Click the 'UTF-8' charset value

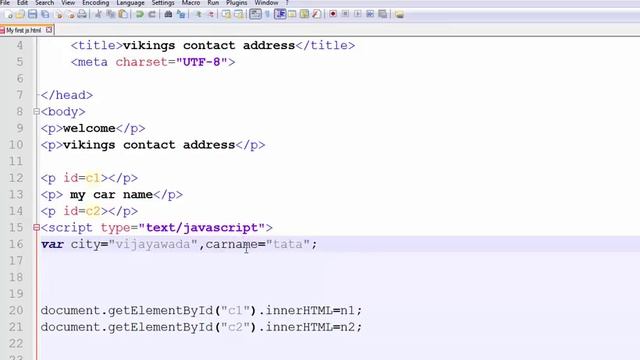[x=202, y=62]
